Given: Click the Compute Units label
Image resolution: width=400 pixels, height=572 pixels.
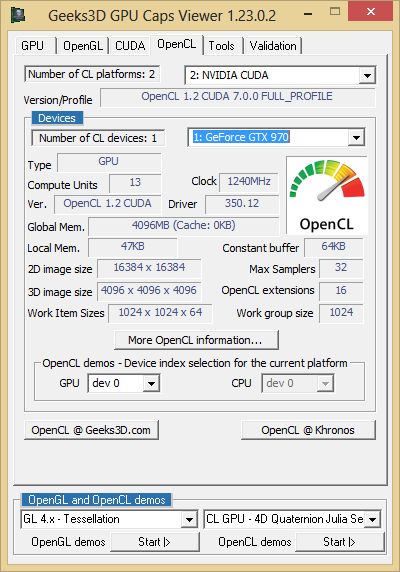Looking at the screenshot, I should 62,185.
